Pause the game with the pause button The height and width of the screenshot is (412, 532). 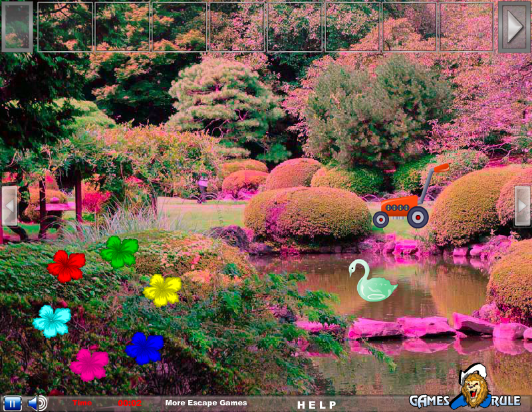tap(13, 404)
